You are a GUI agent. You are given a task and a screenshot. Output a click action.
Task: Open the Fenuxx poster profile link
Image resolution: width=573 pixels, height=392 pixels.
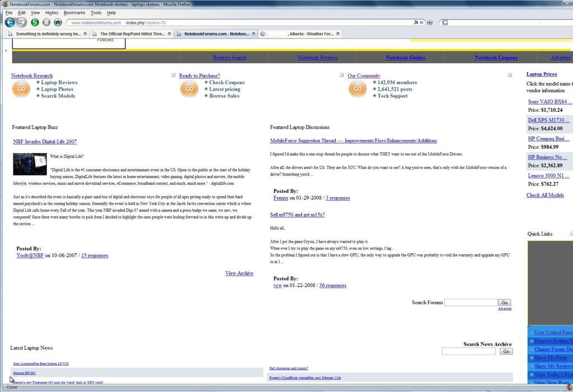click(x=281, y=198)
